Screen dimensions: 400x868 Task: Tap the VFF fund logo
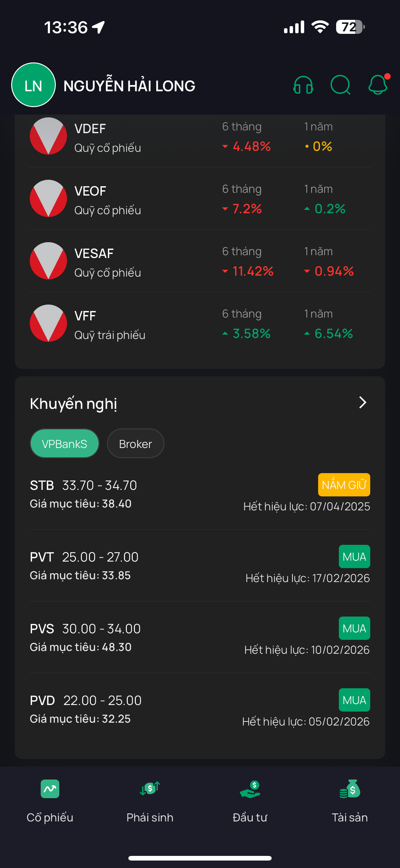(x=48, y=323)
